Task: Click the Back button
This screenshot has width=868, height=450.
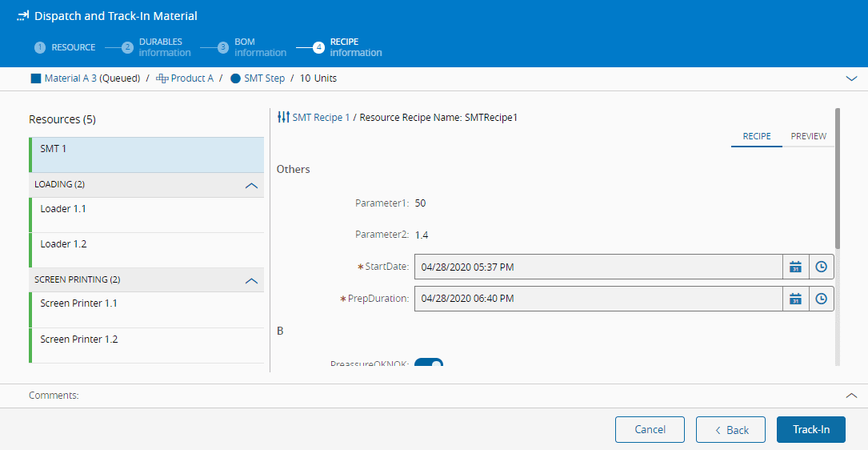Action: 730,430
